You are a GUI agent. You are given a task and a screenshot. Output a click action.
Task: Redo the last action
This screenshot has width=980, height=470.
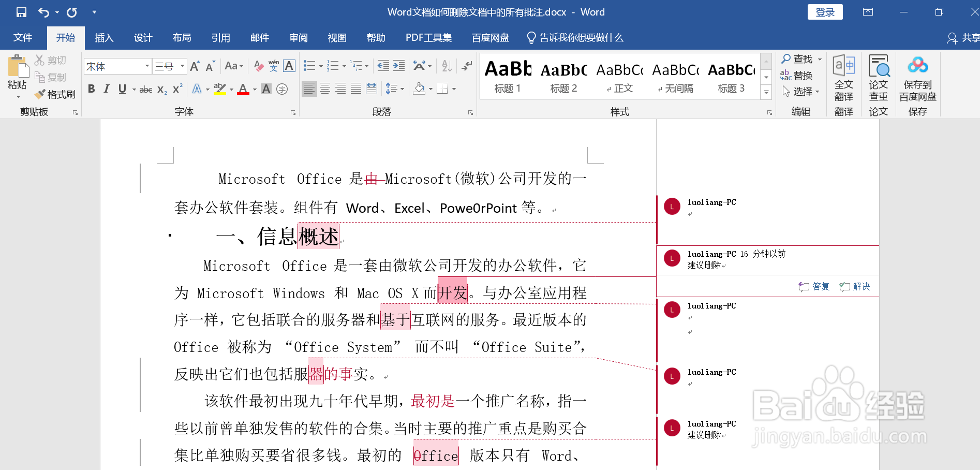(72, 12)
